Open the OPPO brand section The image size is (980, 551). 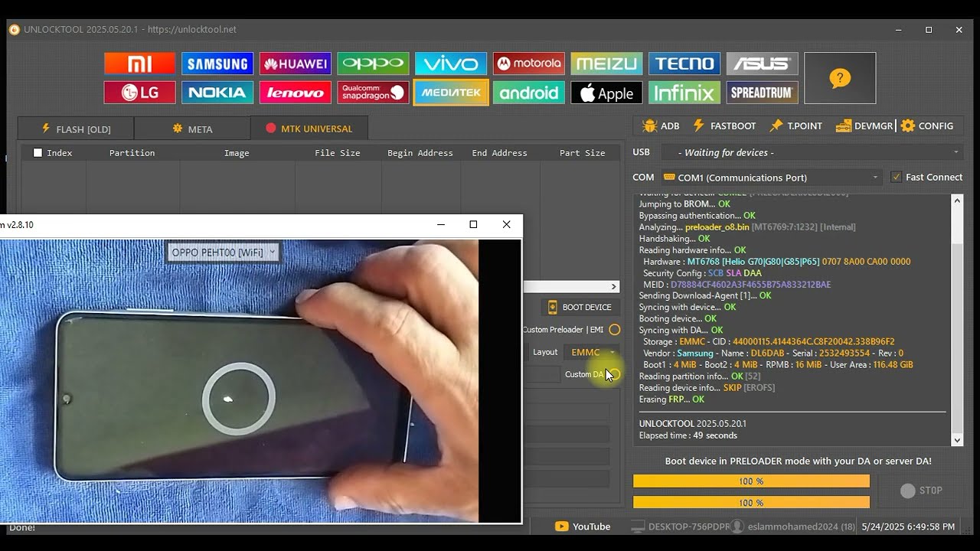click(x=373, y=64)
